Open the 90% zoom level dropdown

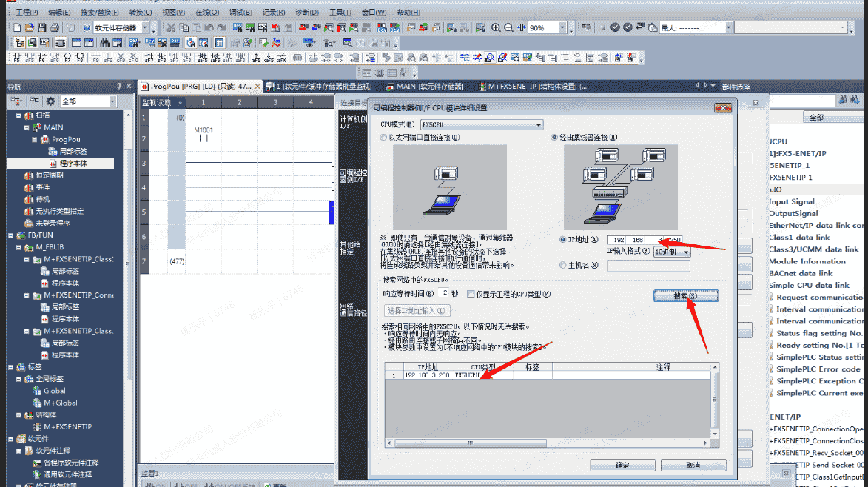pyautogui.click(x=562, y=27)
